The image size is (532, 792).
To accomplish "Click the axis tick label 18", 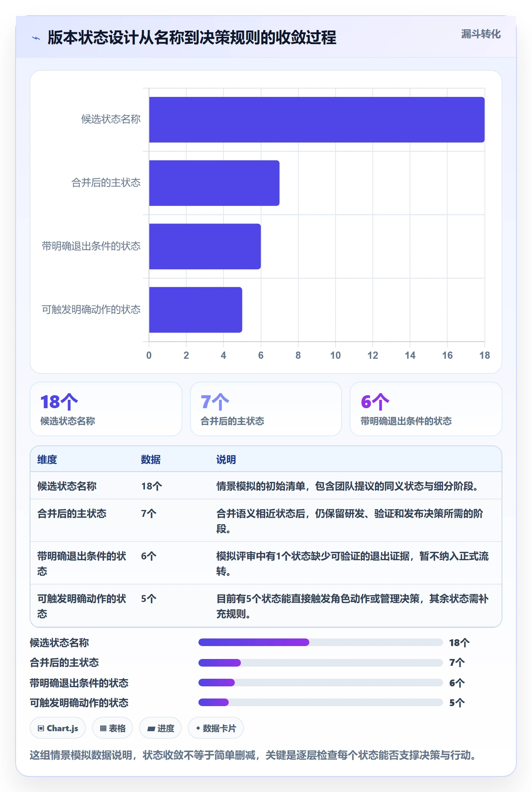I will pos(484,355).
